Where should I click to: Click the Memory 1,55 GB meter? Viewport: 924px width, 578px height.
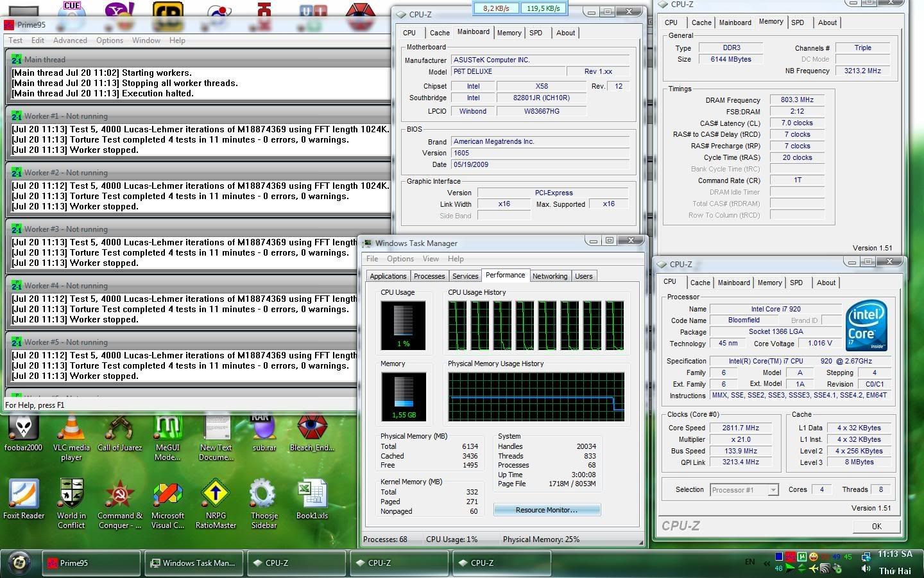coord(404,397)
